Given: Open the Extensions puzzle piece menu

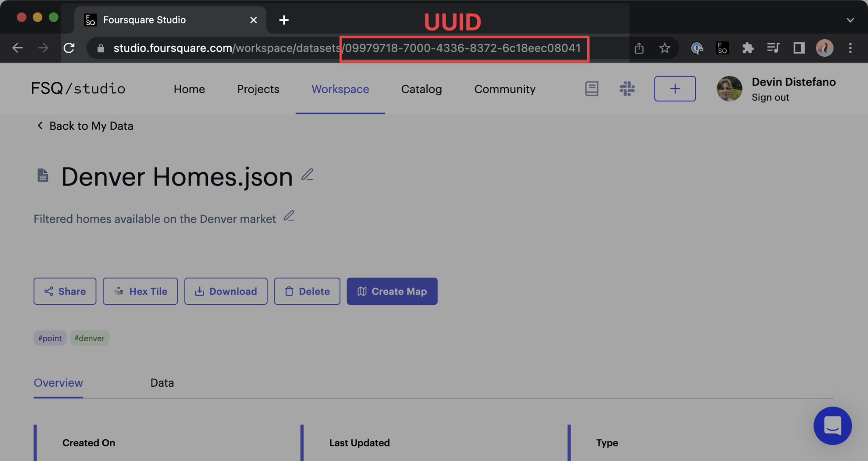Looking at the screenshot, I should click(748, 48).
